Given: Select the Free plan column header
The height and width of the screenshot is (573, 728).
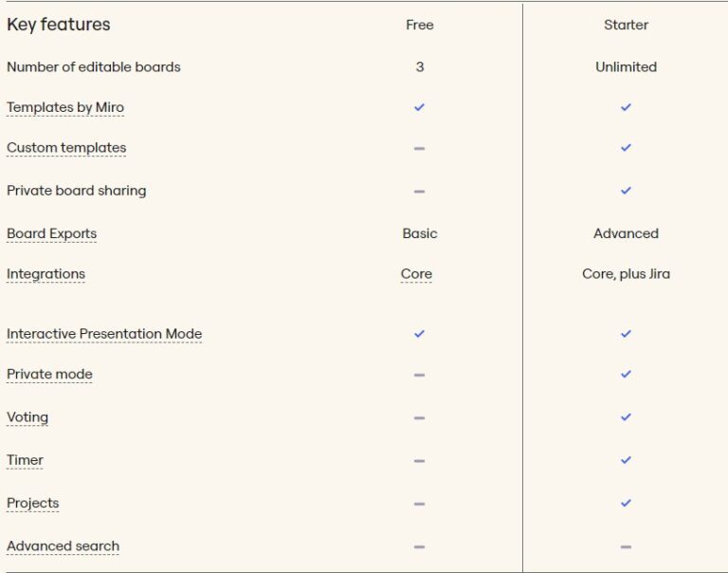Looking at the screenshot, I should [419, 26].
